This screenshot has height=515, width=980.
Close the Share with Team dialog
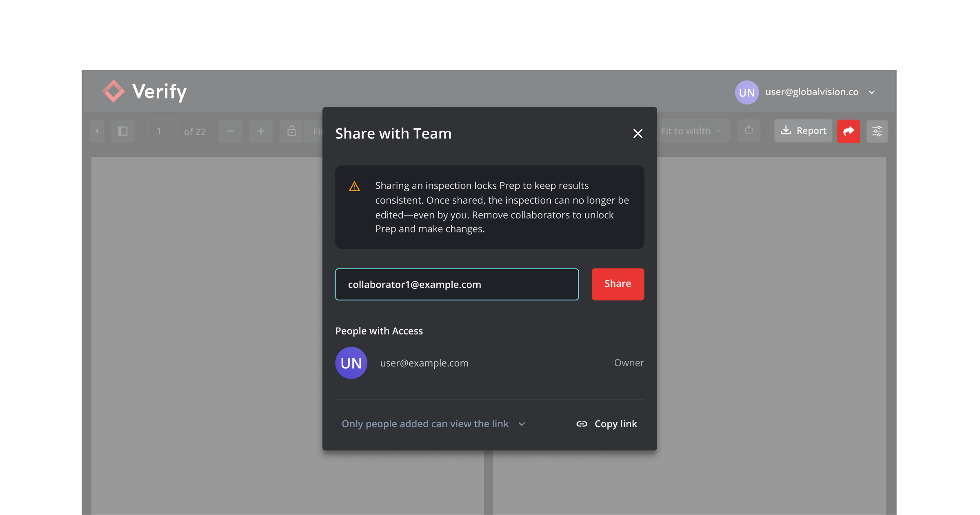pos(638,134)
